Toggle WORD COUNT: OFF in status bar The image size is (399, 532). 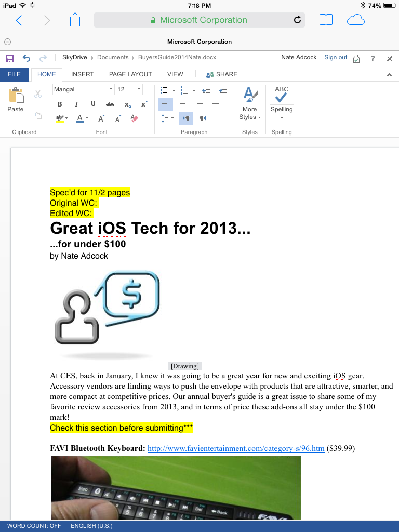[34, 526]
